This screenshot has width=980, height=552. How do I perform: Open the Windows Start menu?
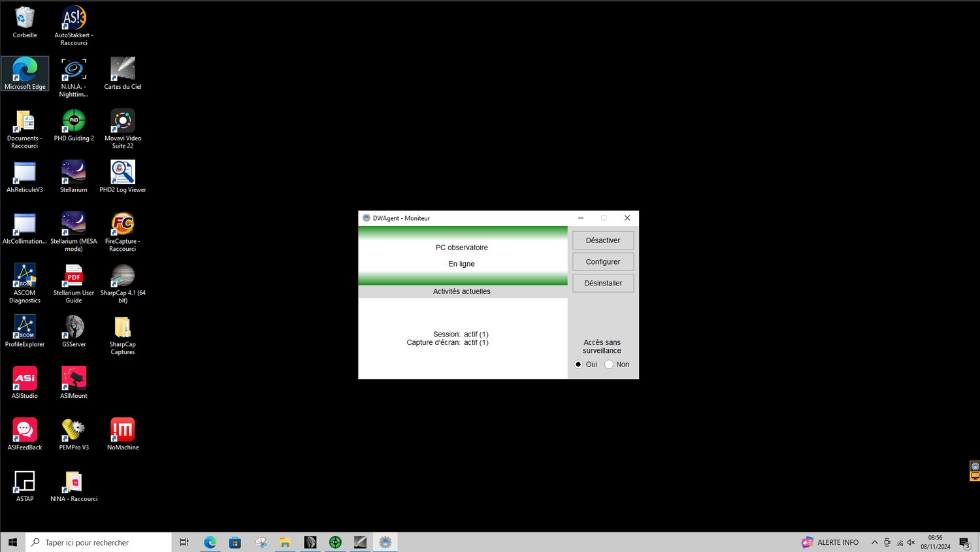pos(12,542)
